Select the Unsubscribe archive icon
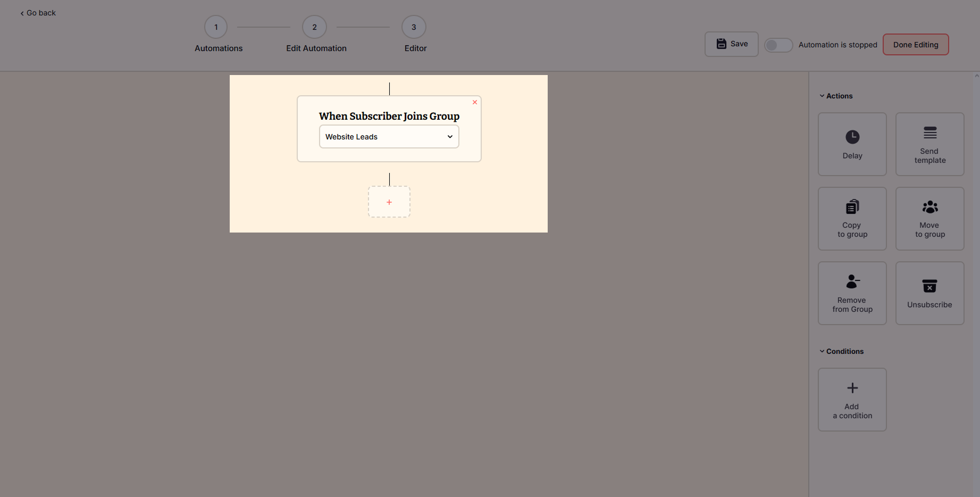The image size is (980, 497). [x=929, y=286]
